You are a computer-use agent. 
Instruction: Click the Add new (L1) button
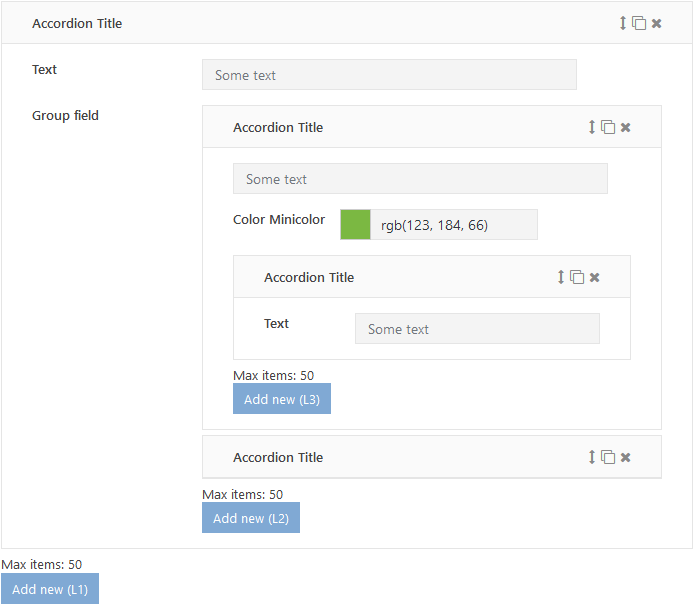50,591
